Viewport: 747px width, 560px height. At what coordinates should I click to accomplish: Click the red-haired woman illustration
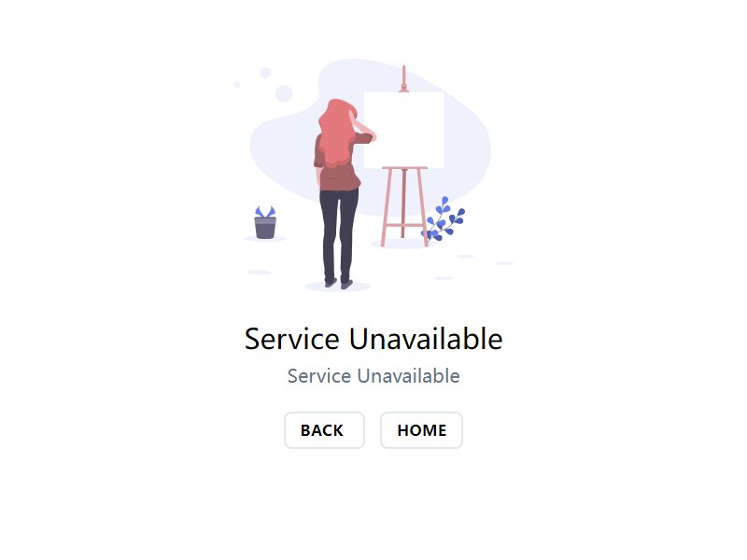coord(342,193)
